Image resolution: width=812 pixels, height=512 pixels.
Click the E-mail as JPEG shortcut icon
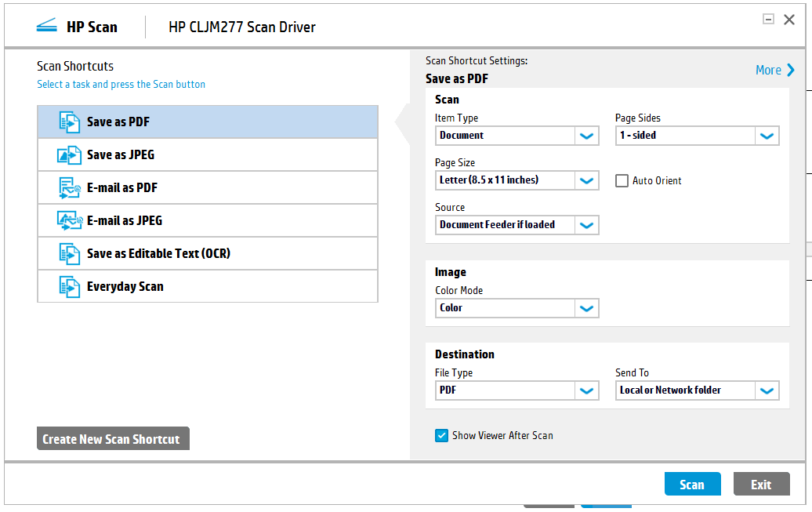tap(70, 221)
